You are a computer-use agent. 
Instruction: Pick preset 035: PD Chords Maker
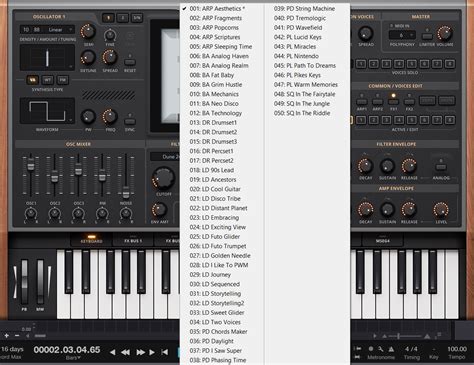pyautogui.click(x=218, y=332)
